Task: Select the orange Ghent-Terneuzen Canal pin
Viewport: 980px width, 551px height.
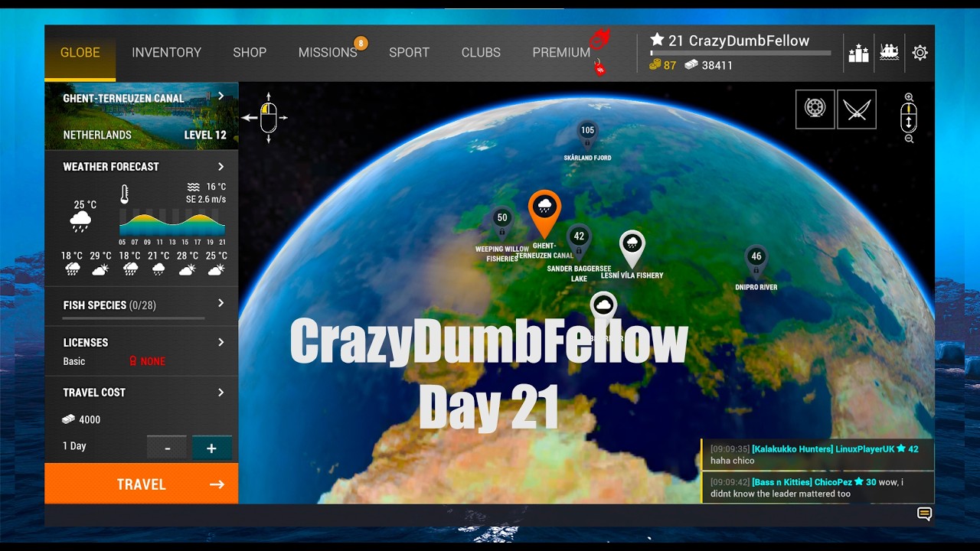Action: (544, 214)
